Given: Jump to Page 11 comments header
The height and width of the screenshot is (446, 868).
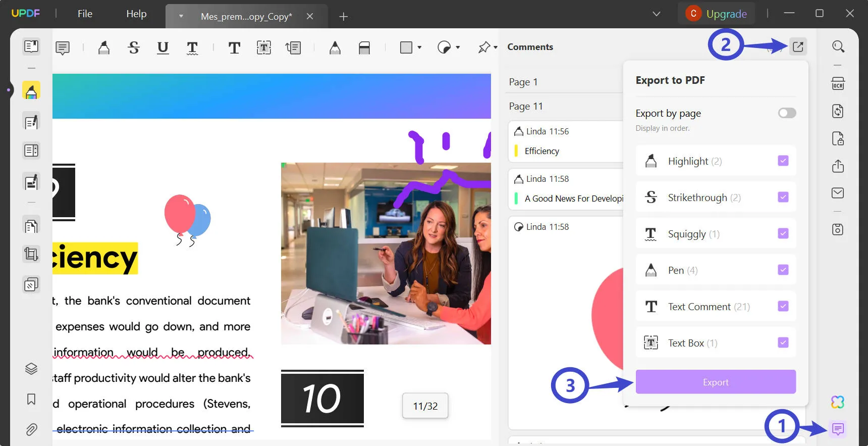Looking at the screenshot, I should pos(526,106).
